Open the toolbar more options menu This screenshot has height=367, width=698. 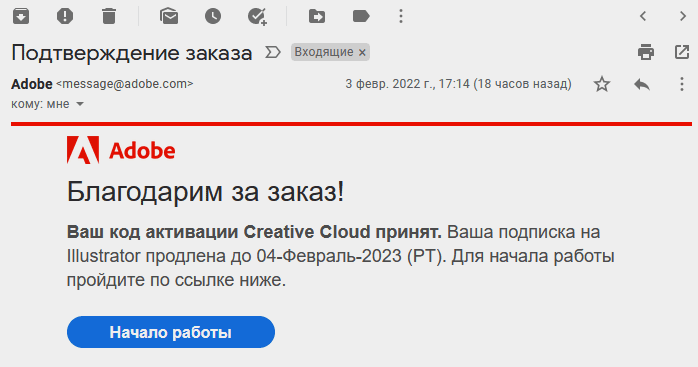(401, 16)
